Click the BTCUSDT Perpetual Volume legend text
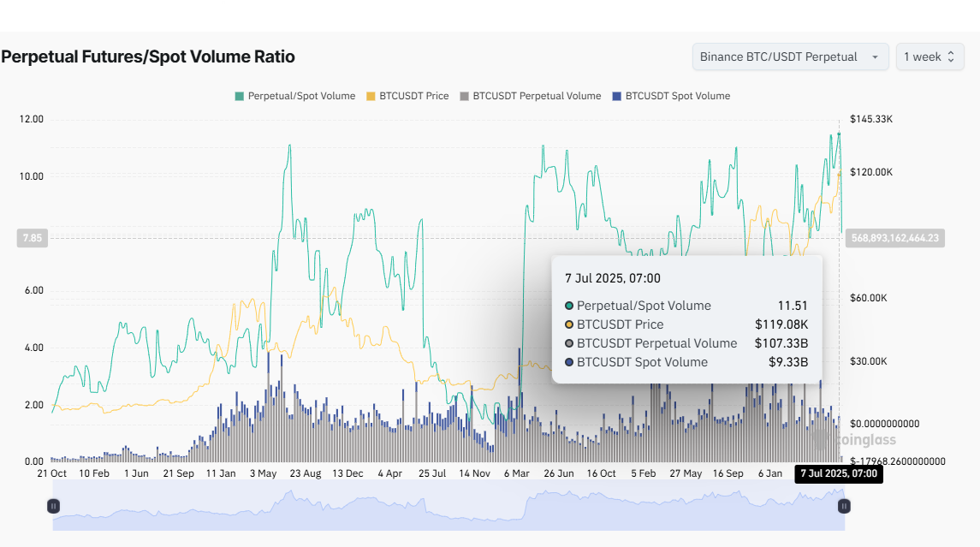 [537, 96]
